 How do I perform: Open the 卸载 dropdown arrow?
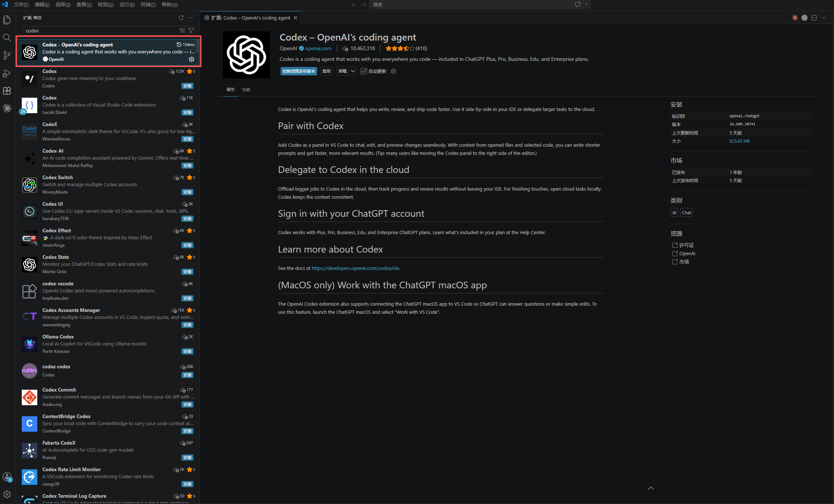(353, 71)
